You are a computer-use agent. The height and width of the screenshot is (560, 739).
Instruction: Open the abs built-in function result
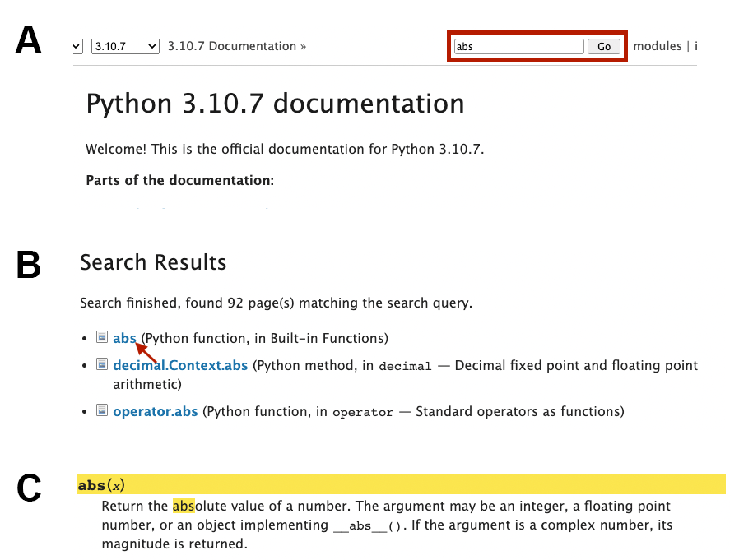tap(124, 338)
